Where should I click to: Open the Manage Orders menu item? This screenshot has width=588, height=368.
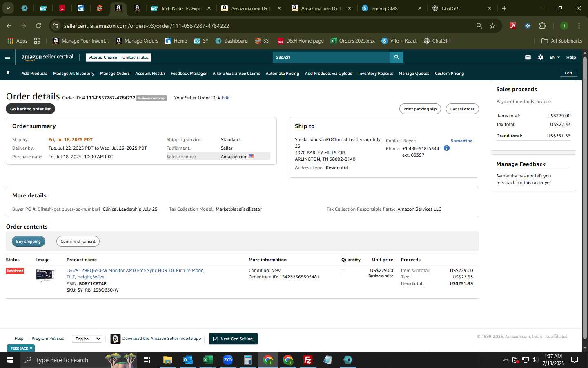pos(115,74)
